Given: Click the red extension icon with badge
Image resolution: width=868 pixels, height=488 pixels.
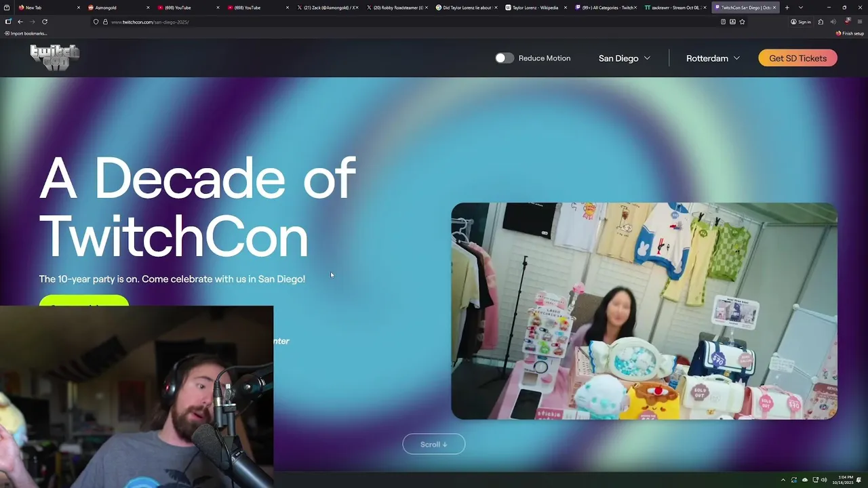Looking at the screenshot, I should (847, 21).
